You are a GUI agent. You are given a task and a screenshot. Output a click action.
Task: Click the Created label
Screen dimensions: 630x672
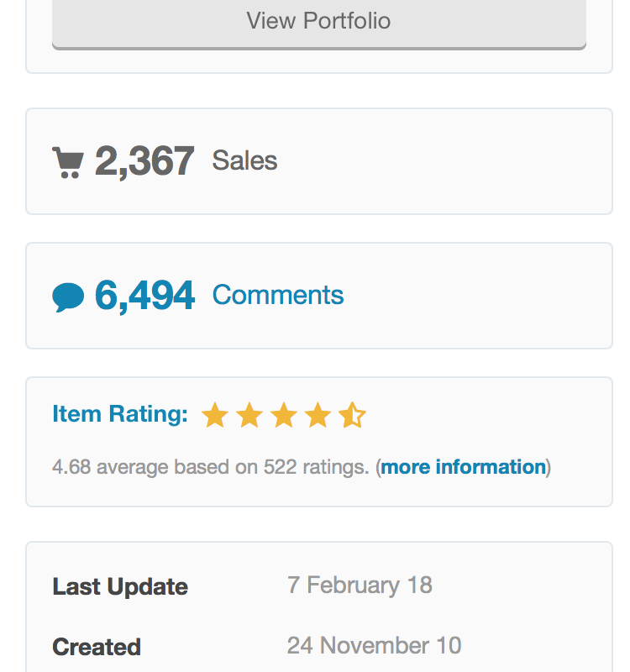[97, 647]
